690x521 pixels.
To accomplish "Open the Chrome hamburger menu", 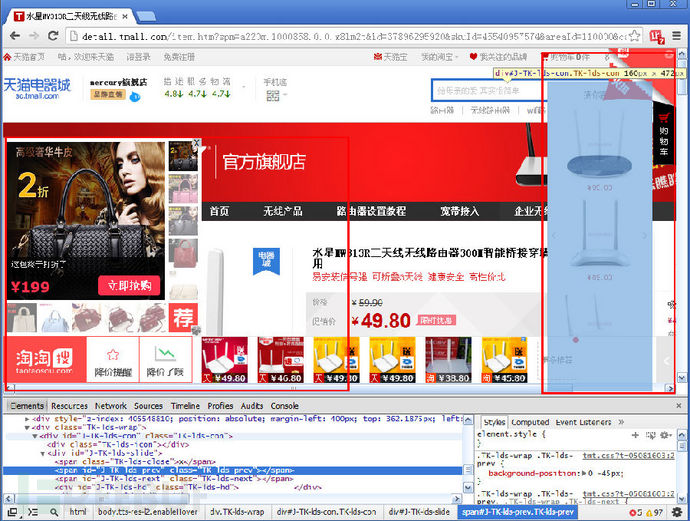I will pos(677,36).
